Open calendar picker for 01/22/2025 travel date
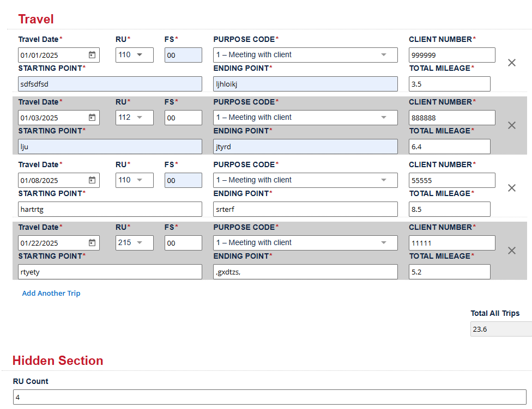Image resolution: width=532 pixels, height=409 pixels. click(x=92, y=243)
